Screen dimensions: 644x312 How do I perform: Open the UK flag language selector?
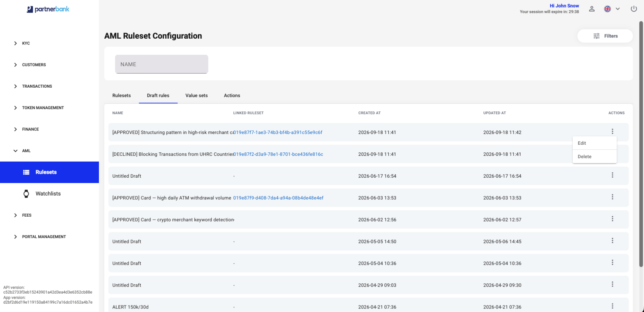(612, 9)
